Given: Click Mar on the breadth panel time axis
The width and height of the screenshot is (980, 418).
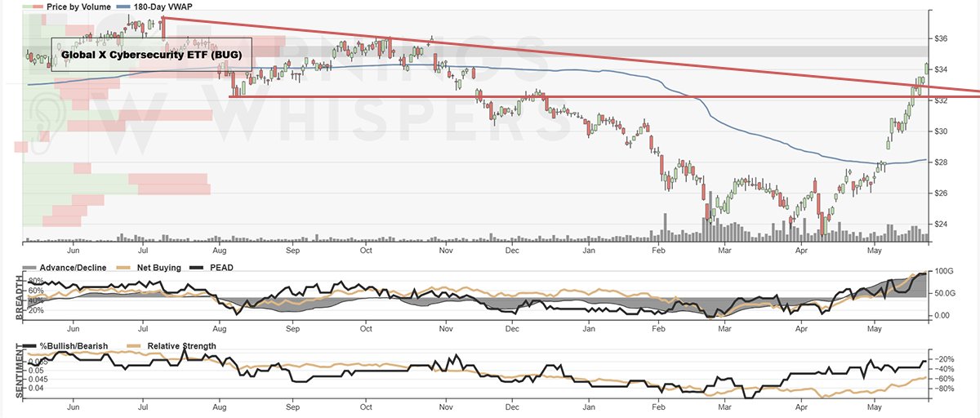Looking at the screenshot, I should coord(724,329).
